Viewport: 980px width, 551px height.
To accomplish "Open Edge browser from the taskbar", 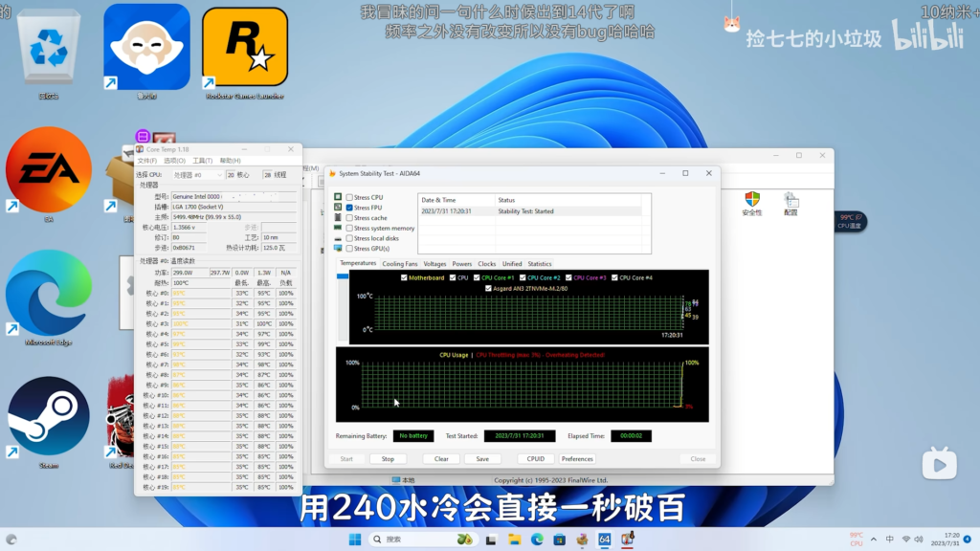I will click(537, 540).
